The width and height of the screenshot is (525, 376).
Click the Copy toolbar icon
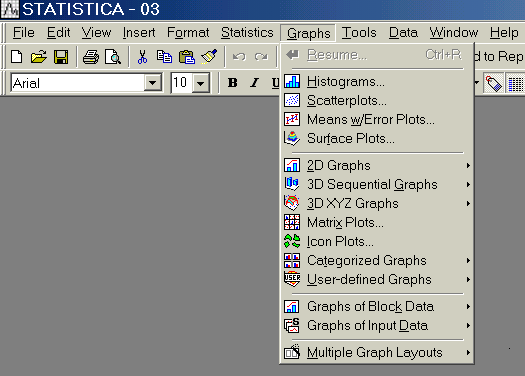[x=164, y=57]
